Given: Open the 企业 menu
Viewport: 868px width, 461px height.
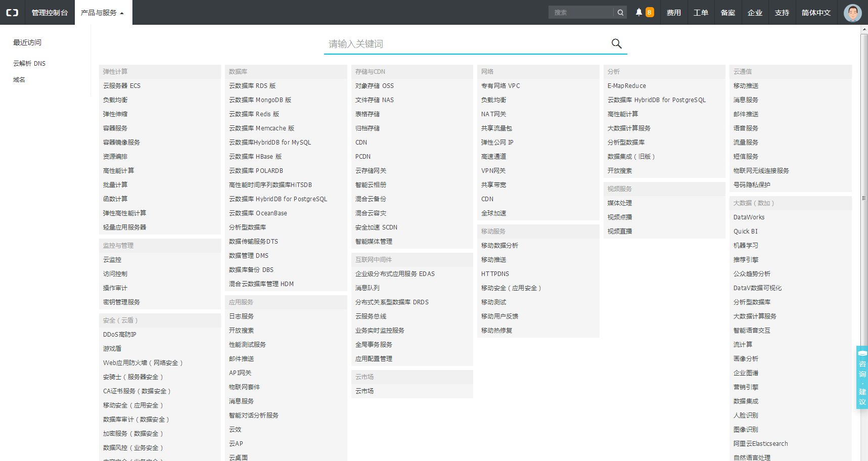Looking at the screenshot, I should point(755,13).
